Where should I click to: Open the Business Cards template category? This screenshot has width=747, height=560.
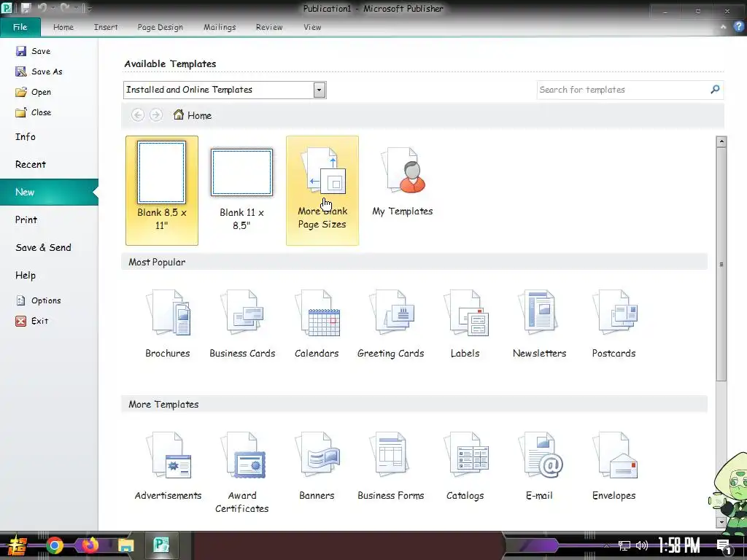tap(242, 324)
